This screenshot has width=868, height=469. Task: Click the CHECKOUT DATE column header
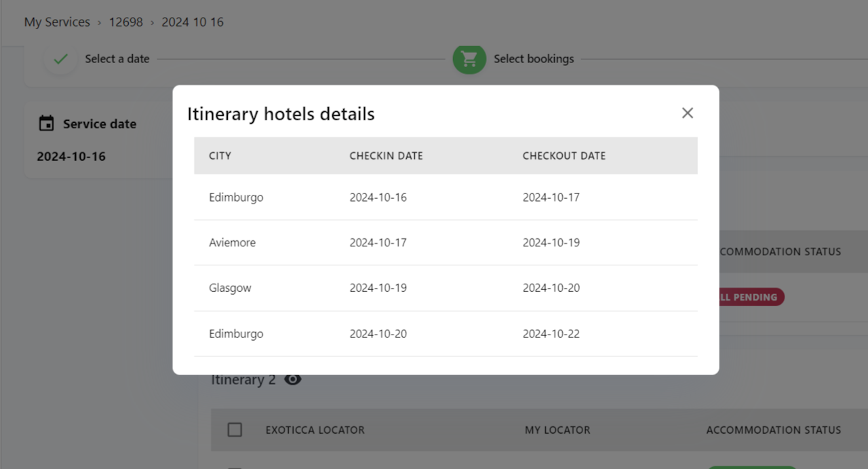point(564,155)
